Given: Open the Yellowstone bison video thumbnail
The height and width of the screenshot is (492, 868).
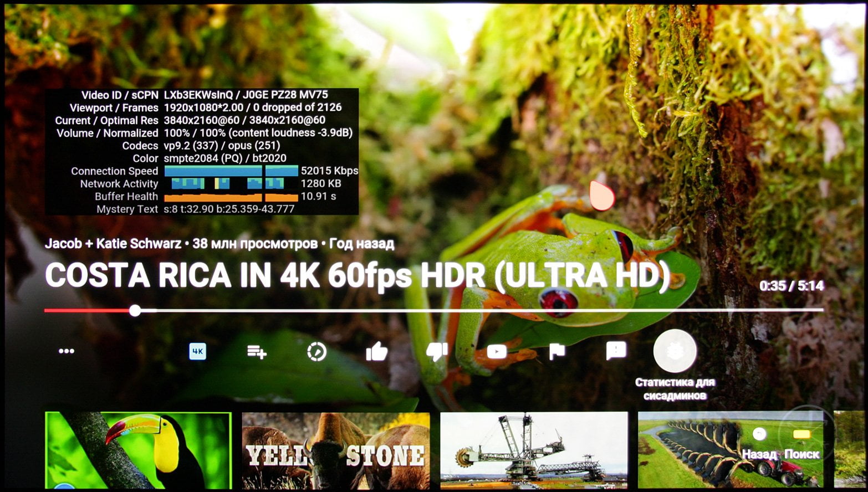Looking at the screenshot, I should coord(336,450).
